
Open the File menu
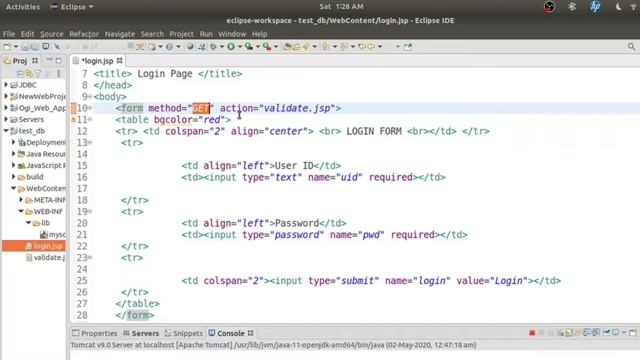pyautogui.click(x=9, y=34)
